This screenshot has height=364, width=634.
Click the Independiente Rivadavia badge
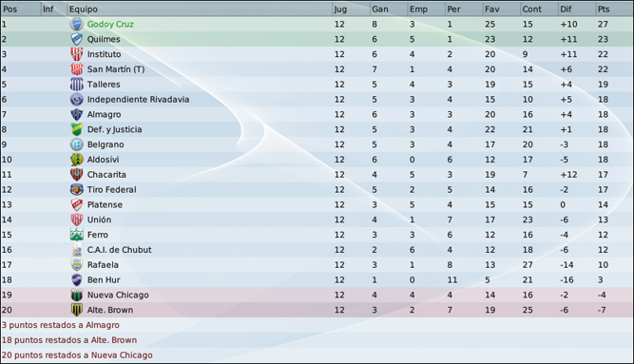(x=76, y=99)
